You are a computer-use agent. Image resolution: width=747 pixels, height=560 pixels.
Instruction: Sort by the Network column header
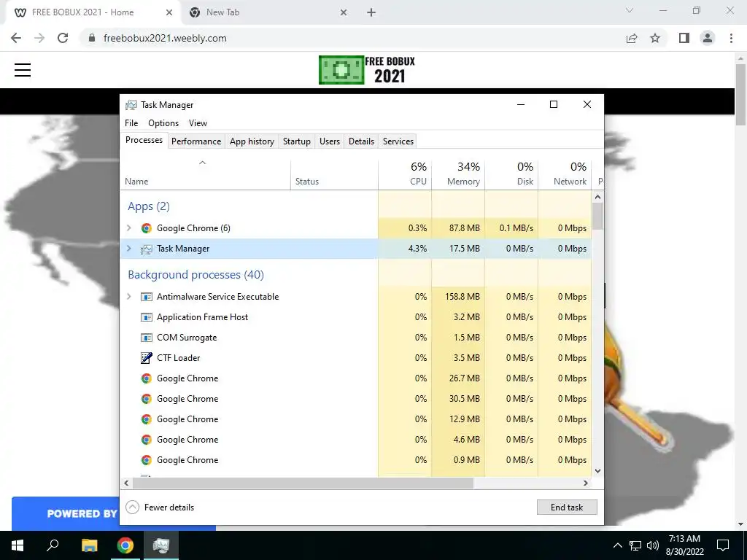[565, 175]
